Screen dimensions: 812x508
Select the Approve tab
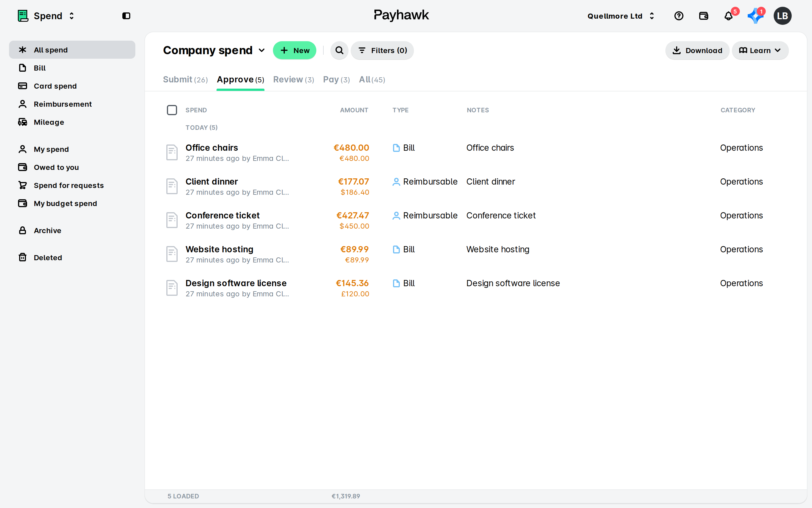click(x=240, y=80)
